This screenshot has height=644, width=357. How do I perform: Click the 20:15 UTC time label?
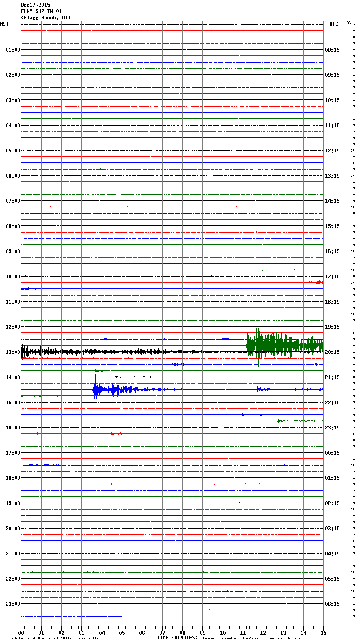point(332,352)
